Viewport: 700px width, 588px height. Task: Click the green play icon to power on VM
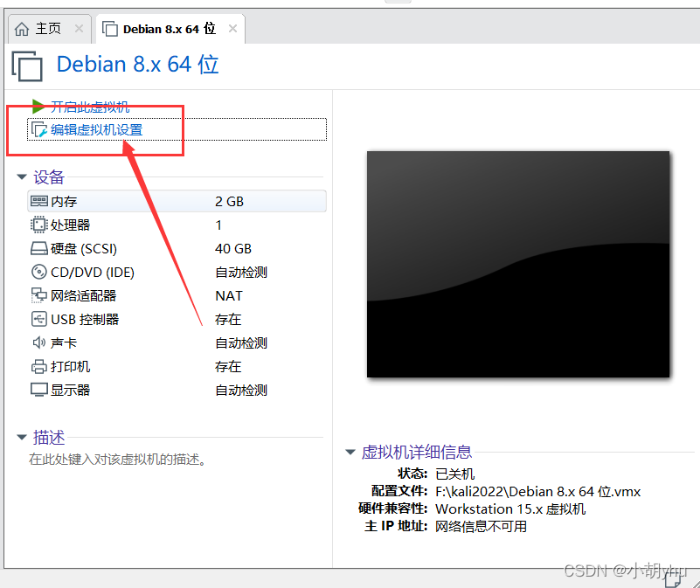click(x=38, y=107)
